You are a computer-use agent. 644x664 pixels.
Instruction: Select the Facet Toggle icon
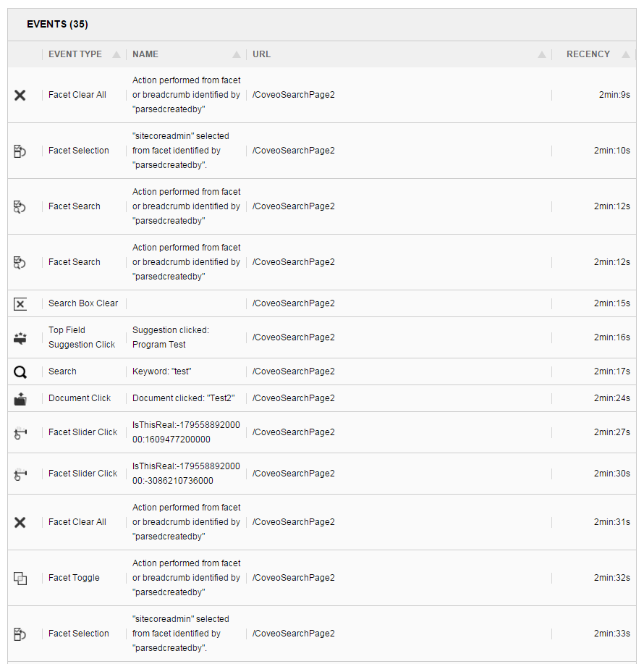point(20,578)
